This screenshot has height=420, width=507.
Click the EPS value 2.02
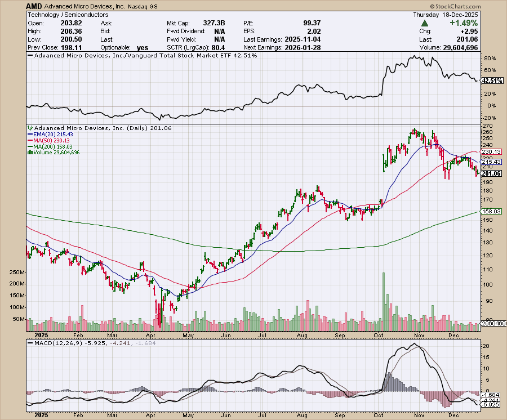tap(314, 32)
